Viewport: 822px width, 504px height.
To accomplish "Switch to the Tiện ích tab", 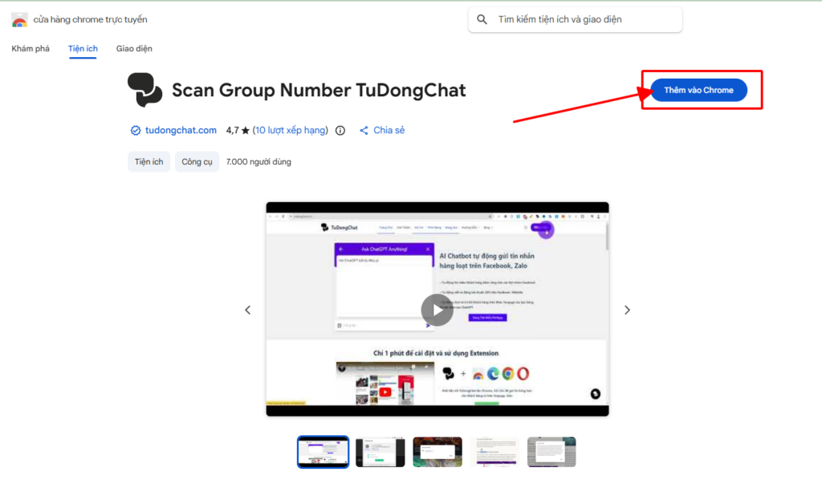I will (83, 49).
